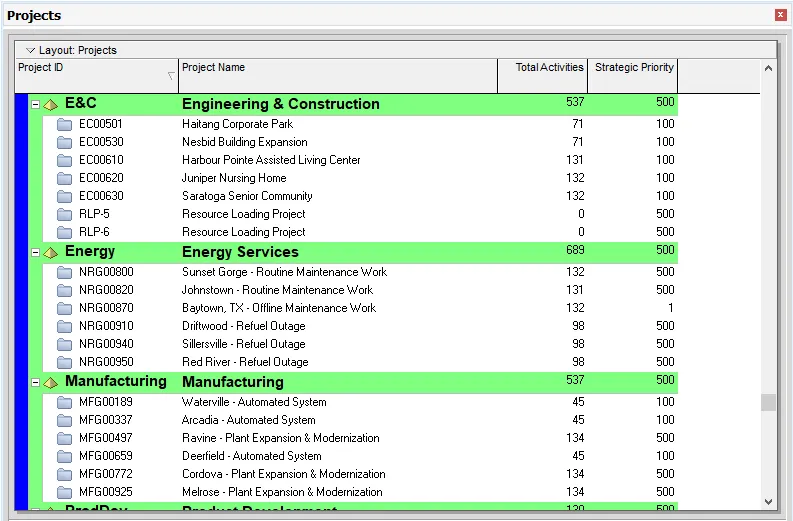
Task: Close the Projects window
Action: tap(780, 15)
